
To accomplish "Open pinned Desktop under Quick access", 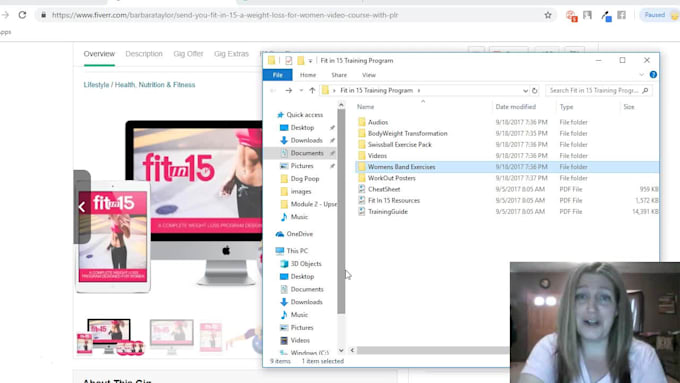I will point(302,128).
